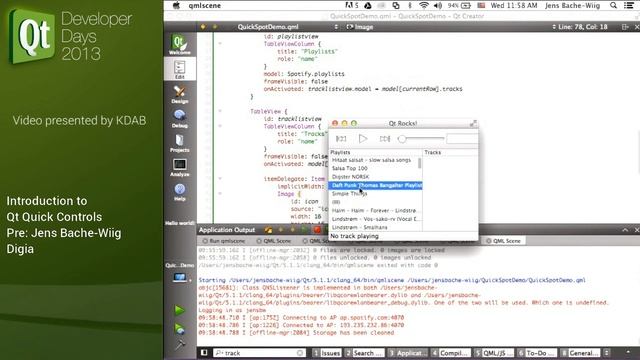Click the Wi-Fi icon in menu bar
This screenshot has height=360, width=640.
coord(424,5)
